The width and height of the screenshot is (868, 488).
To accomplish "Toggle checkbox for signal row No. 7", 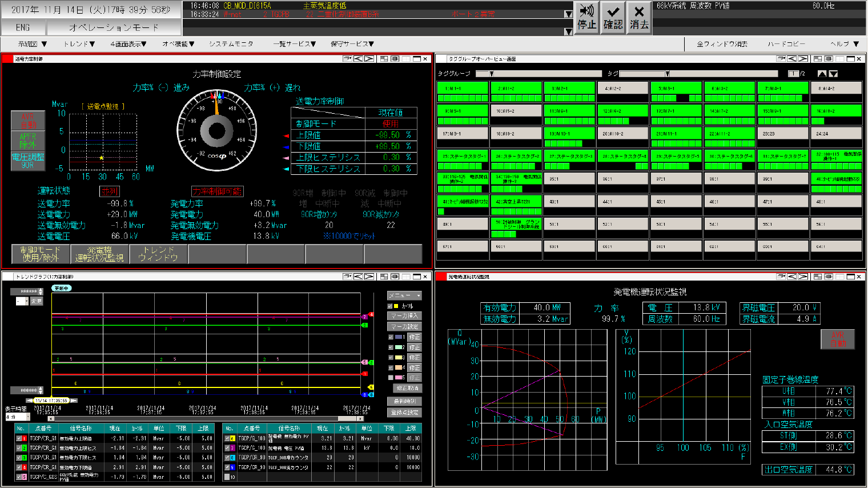I will point(227,448).
